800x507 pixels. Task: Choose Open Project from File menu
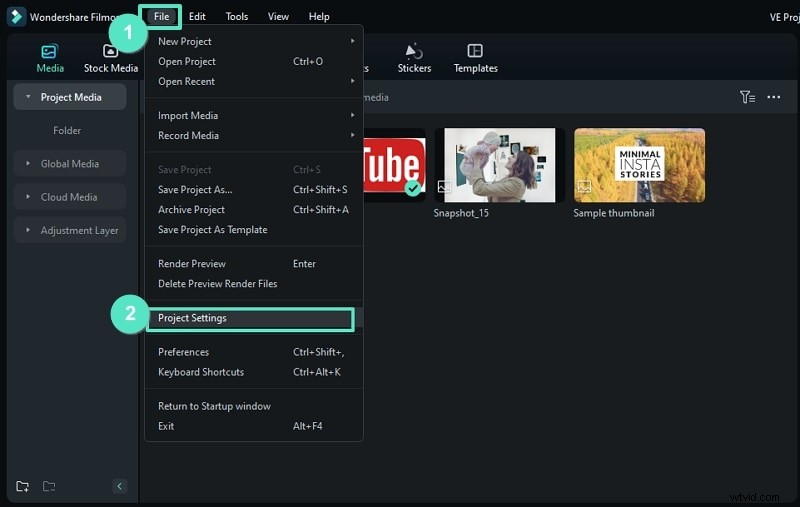tap(254, 61)
